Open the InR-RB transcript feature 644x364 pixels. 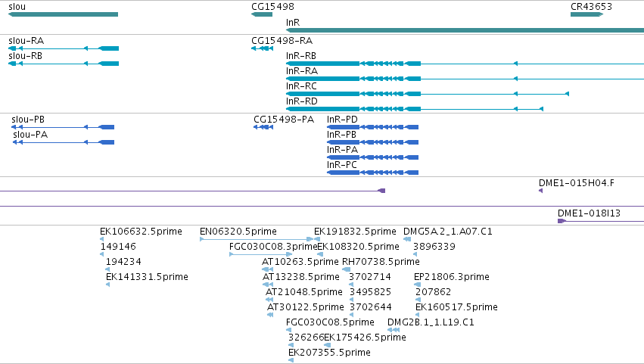pos(465,64)
